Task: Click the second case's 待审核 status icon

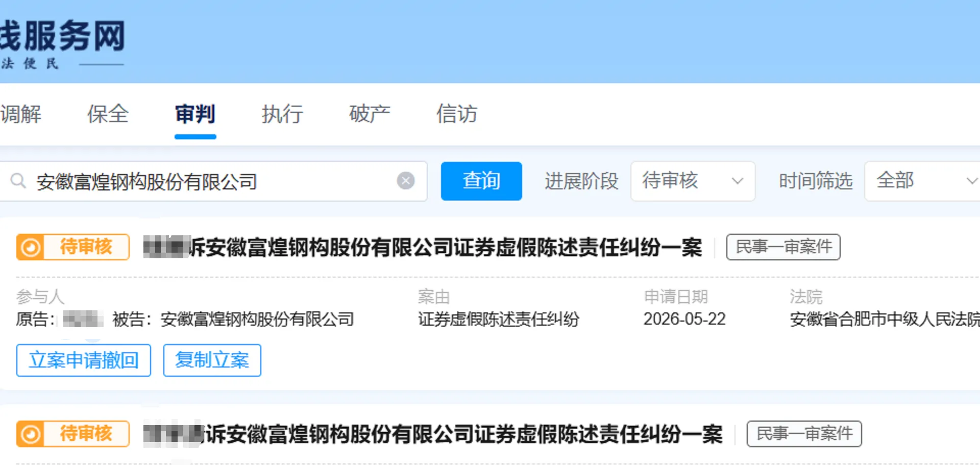Action: 31,434
